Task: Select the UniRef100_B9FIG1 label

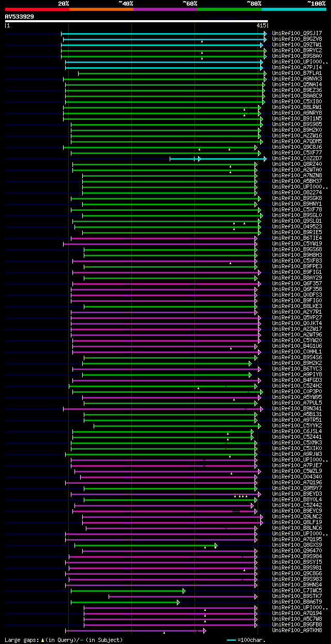Action: [x=297, y=272]
